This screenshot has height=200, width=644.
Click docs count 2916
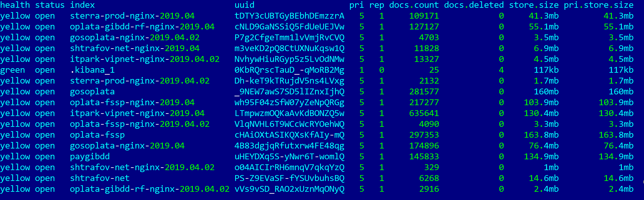pyautogui.click(x=429, y=189)
